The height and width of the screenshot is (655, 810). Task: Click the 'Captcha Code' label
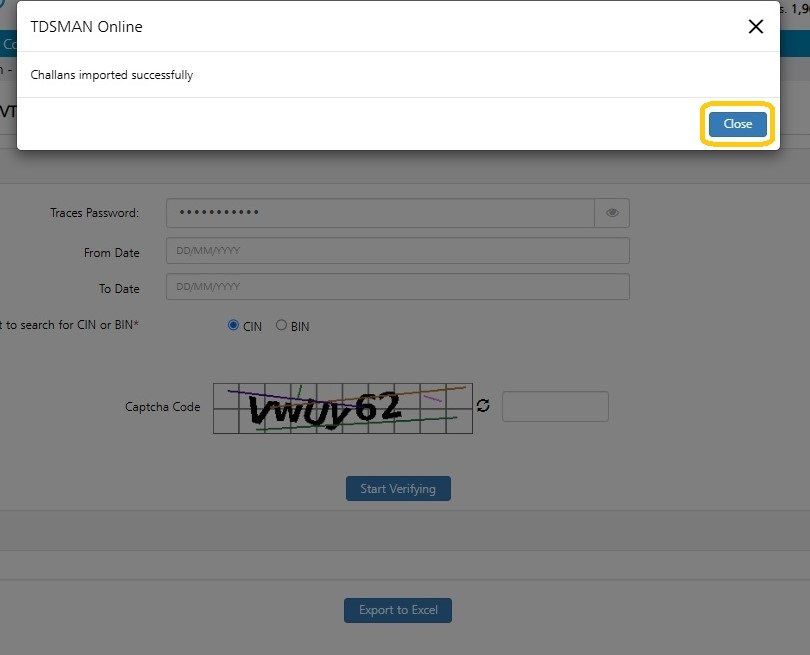click(162, 407)
